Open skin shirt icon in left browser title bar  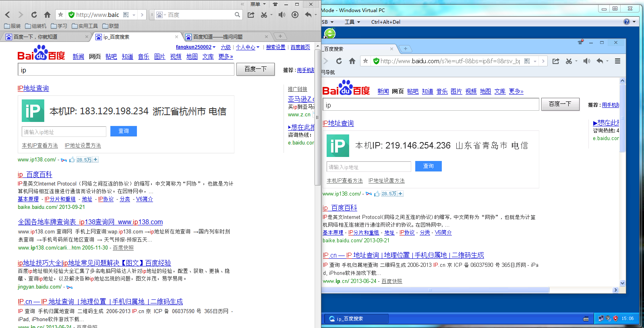[x=275, y=4]
